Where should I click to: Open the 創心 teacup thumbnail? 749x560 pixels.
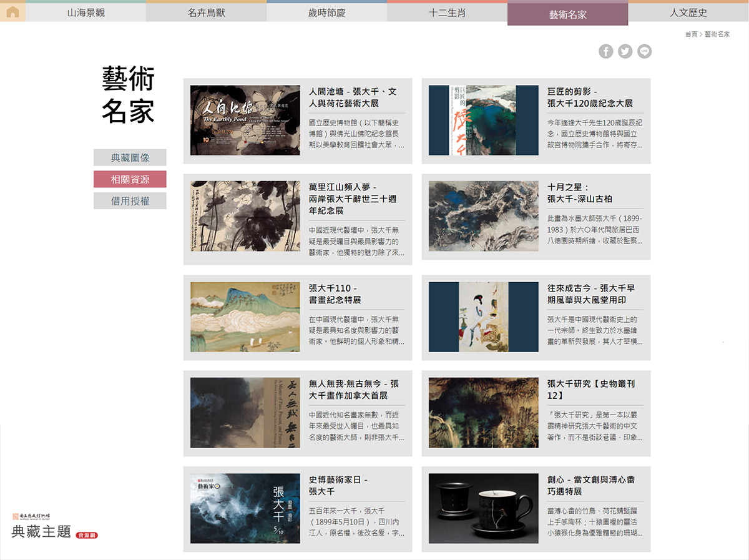click(x=484, y=508)
